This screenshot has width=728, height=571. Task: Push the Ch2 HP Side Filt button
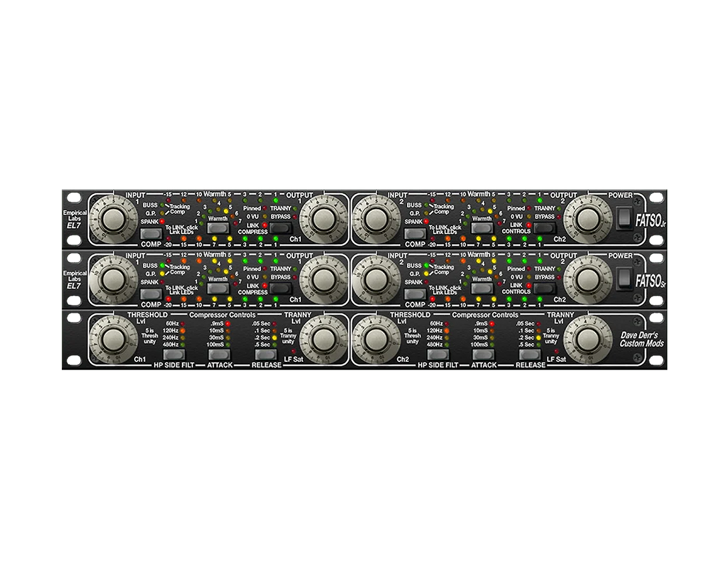pyautogui.click(x=438, y=355)
